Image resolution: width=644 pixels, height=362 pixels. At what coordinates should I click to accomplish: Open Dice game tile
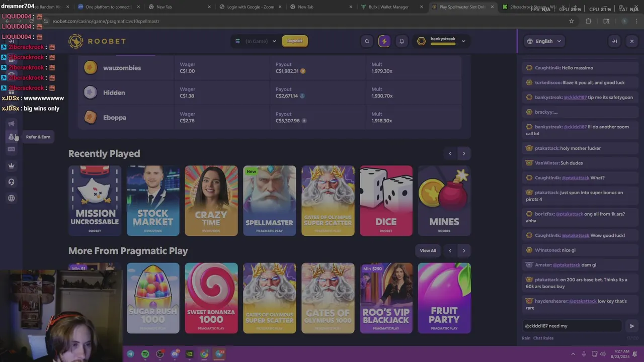[386, 201]
